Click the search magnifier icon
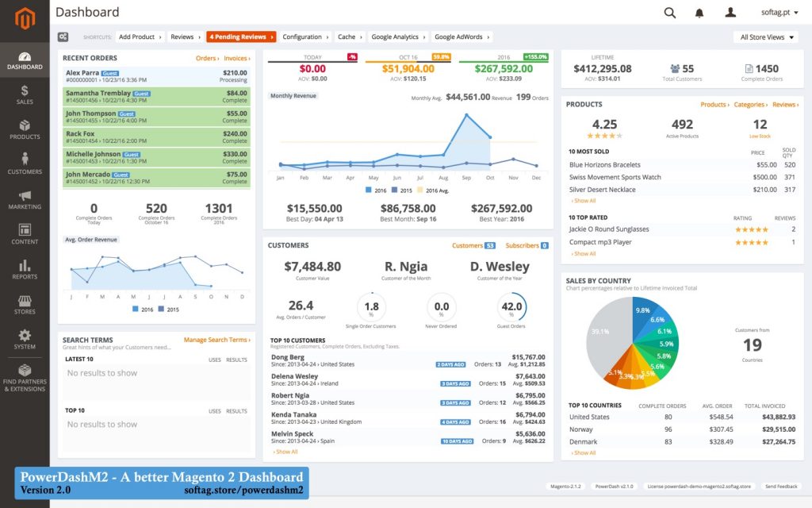This screenshot has height=508, width=812. click(670, 13)
